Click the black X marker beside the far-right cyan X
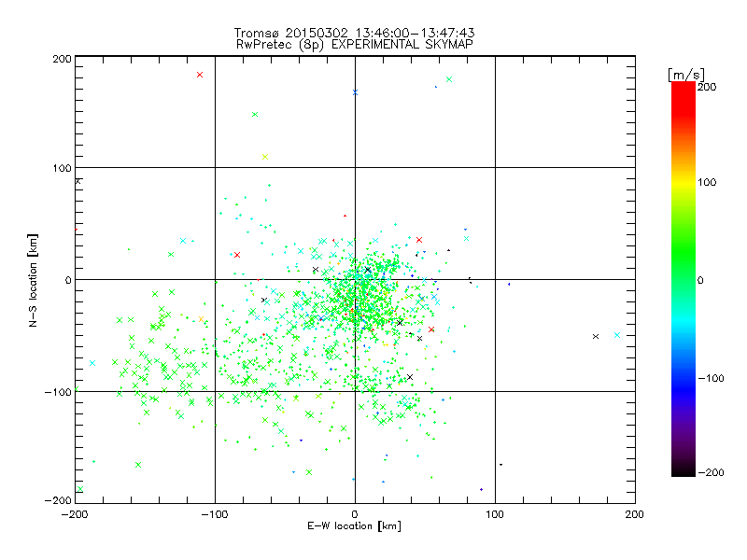747x560 pixels. click(596, 336)
